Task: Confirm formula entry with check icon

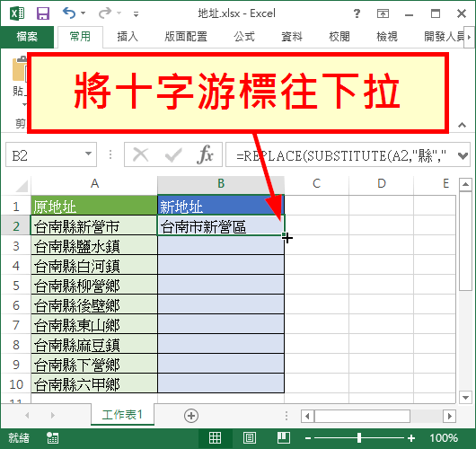Action: point(173,154)
